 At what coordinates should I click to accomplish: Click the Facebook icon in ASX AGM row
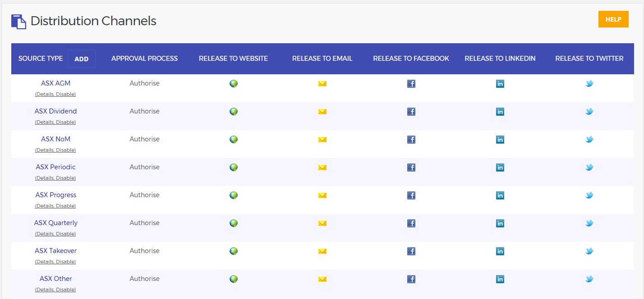(x=411, y=84)
